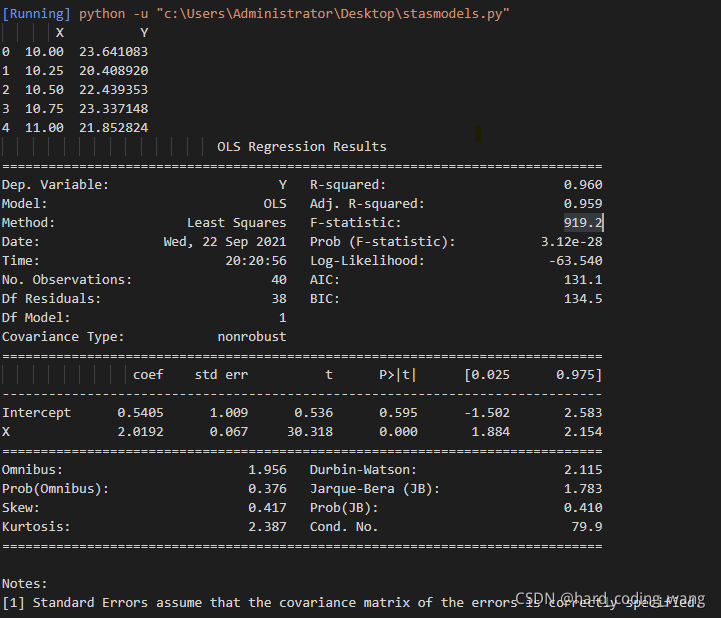Image resolution: width=721 pixels, height=618 pixels.
Task: Click X t value 30.318
Action: click(x=310, y=431)
